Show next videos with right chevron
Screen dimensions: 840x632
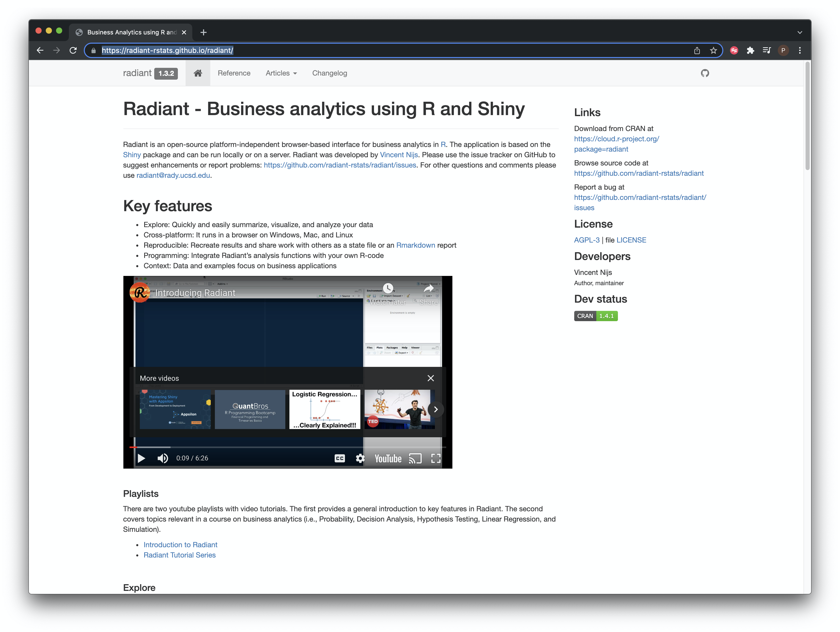(x=436, y=409)
